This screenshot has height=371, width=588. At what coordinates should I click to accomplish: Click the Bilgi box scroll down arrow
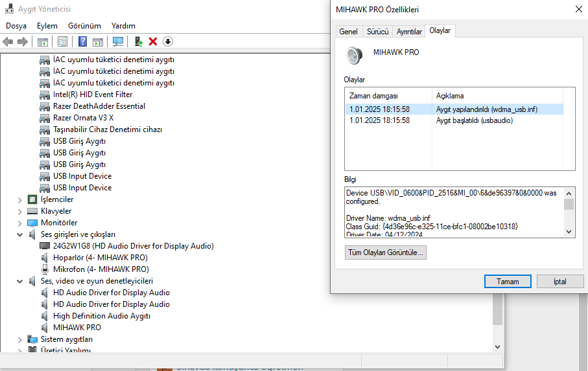(x=569, y=232)
